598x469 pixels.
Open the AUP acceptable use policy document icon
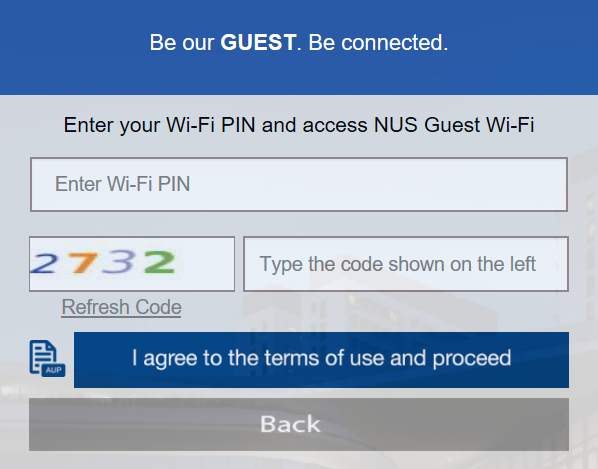click(x=47, y=358)
